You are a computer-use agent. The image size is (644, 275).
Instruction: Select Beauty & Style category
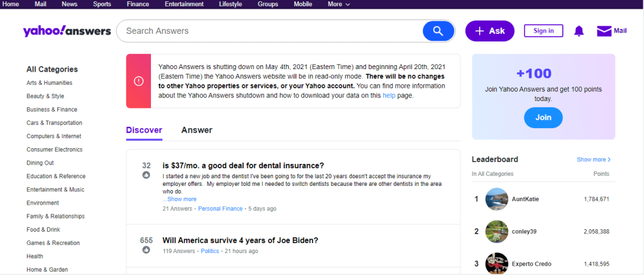pyautogui.click(x=45, y=96)
